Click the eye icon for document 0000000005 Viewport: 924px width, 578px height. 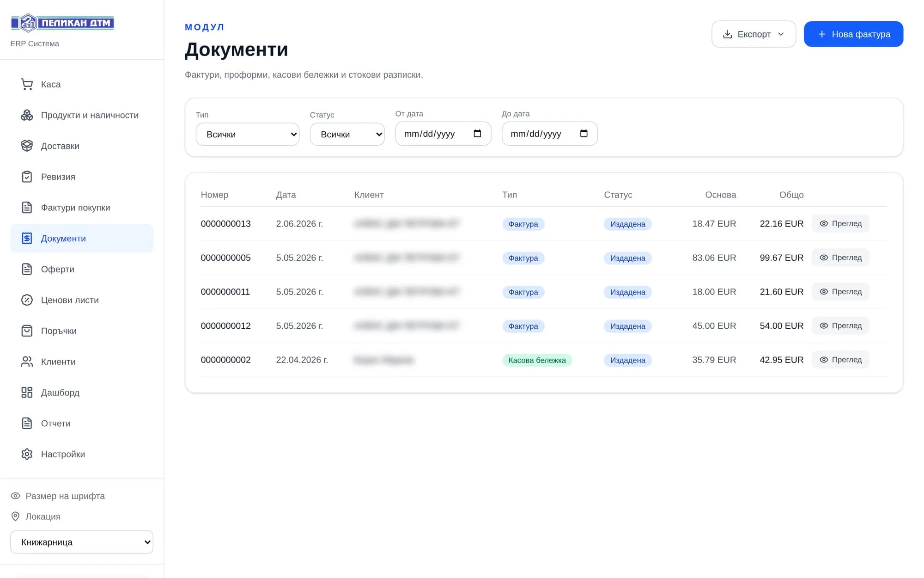click(823, 258)
